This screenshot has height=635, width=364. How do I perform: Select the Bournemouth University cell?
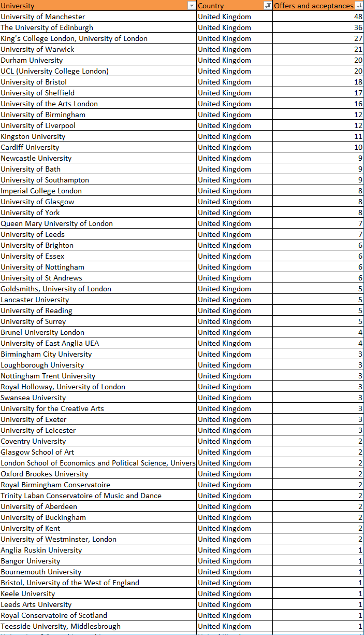click(98, 572)
